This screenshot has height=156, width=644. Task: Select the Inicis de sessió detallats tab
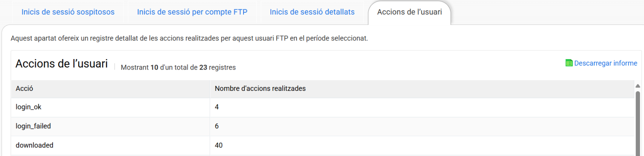[312, 12]
